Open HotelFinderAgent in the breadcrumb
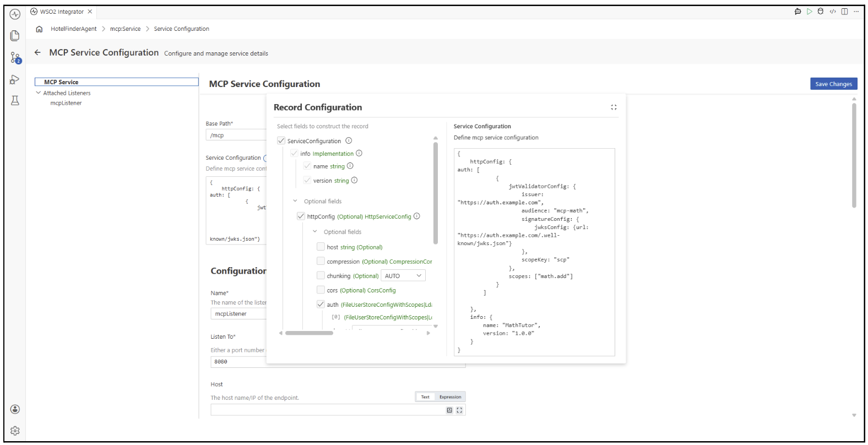This screenshot has width=868, height=445. 74,29
